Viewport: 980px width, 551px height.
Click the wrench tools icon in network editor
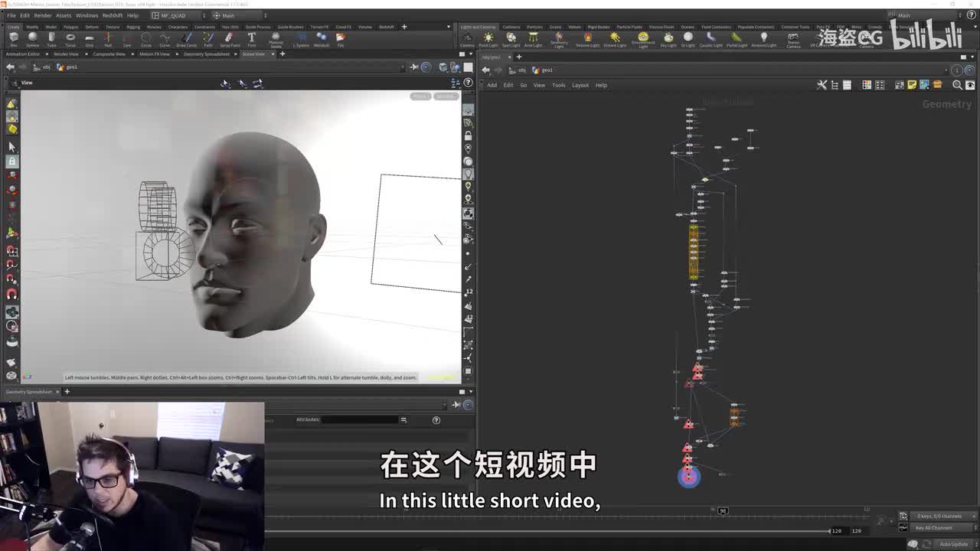[822, 85]
